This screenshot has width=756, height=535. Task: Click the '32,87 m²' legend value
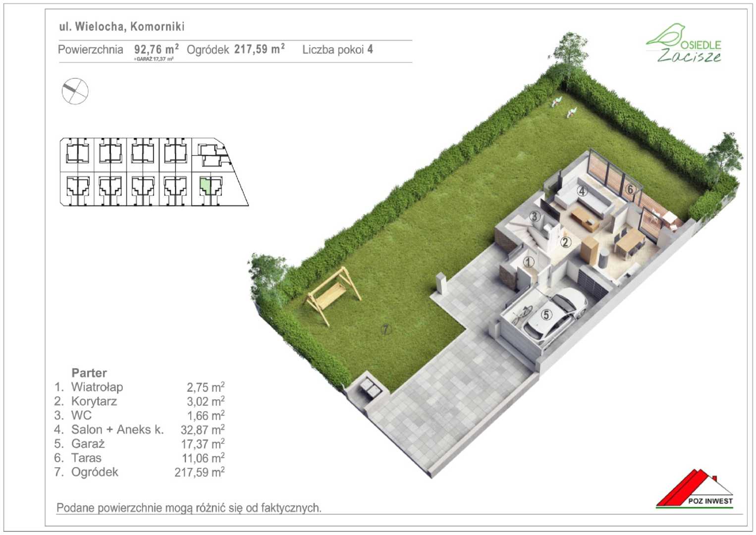(203, 429)
